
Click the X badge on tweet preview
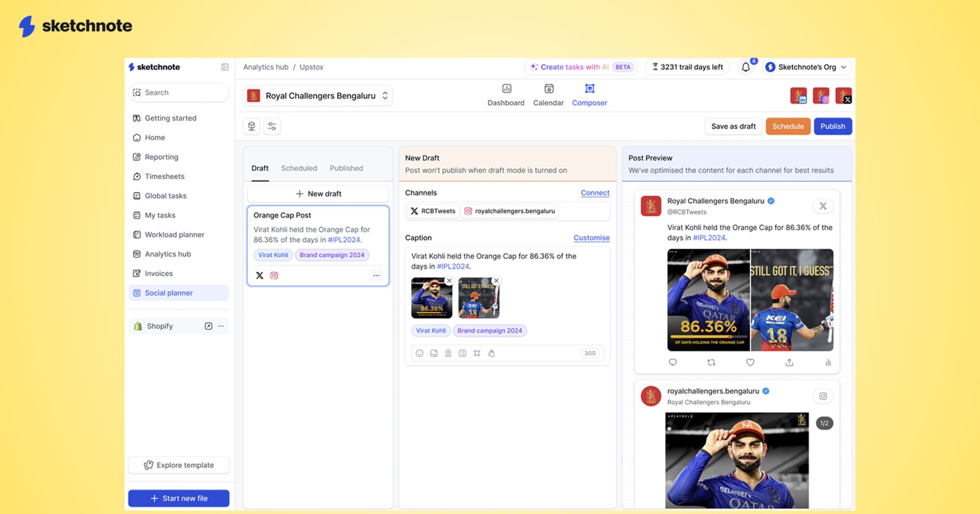823,206
